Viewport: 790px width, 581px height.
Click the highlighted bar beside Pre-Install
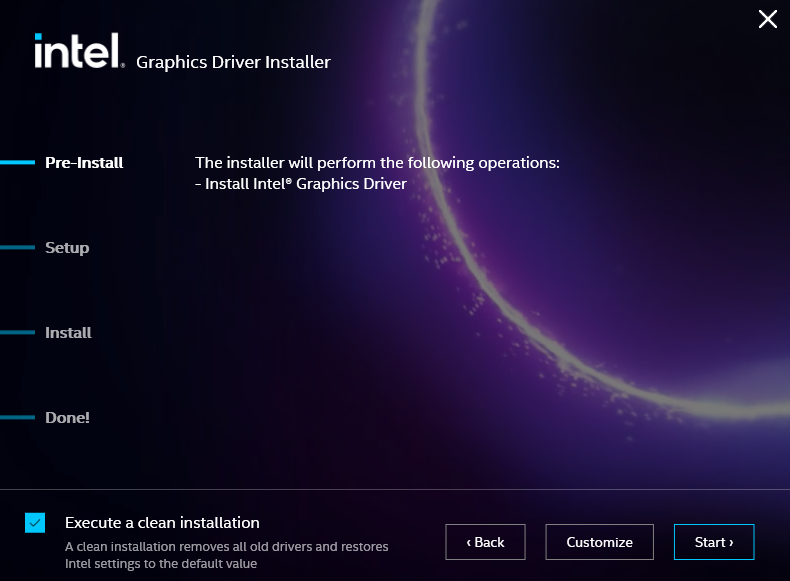coord(17,163)
